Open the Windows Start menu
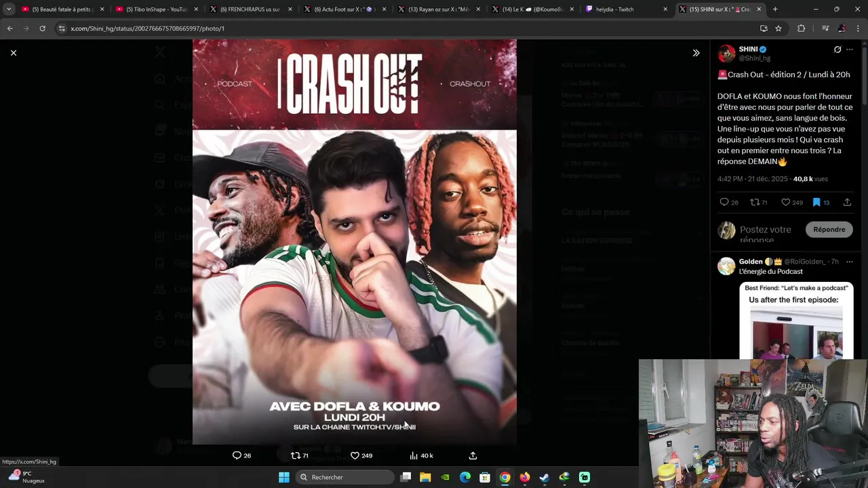Image resolution: width=868 pixels, height=488 pixels. [x=284, y=477]
